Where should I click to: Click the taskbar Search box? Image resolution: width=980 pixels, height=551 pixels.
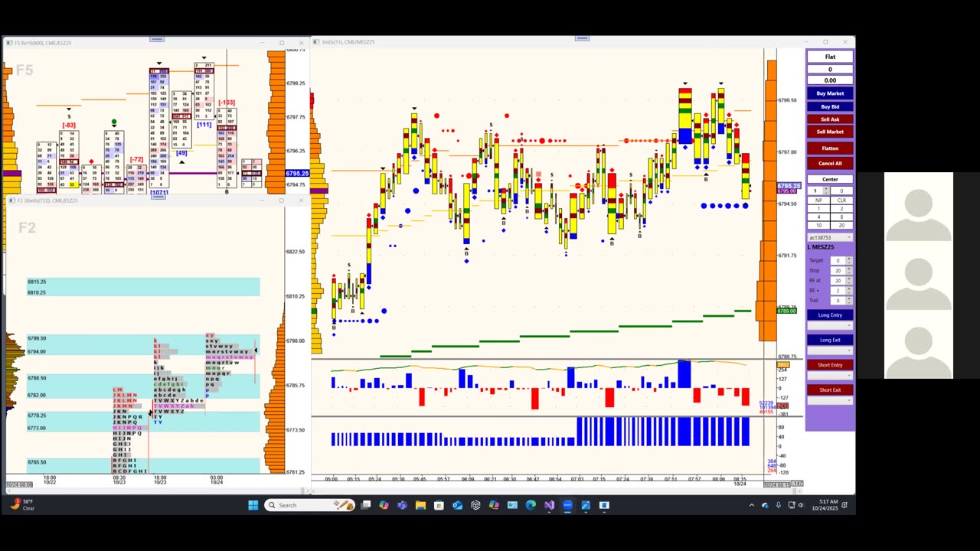coord(309,505)
